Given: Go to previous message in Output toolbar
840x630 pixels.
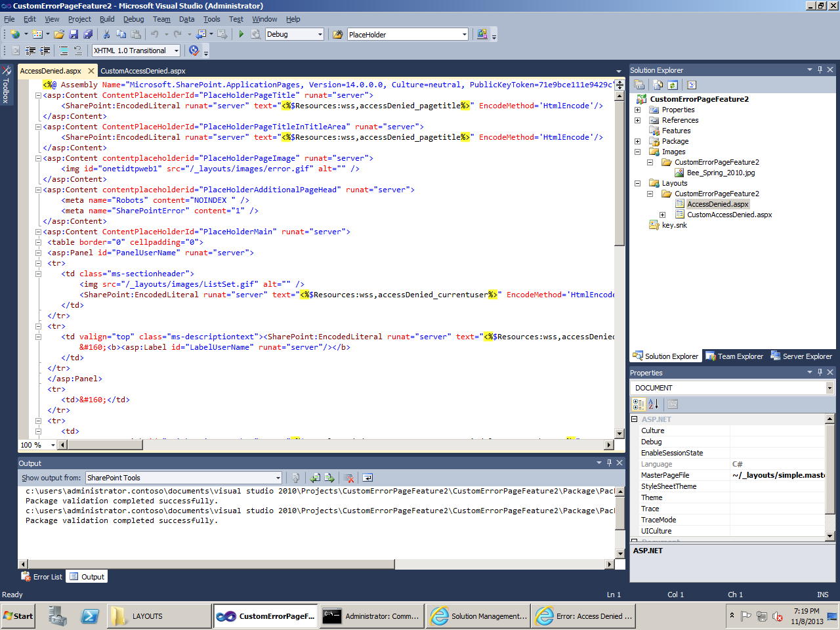Looking at the screenshot, I should point(316,478).
